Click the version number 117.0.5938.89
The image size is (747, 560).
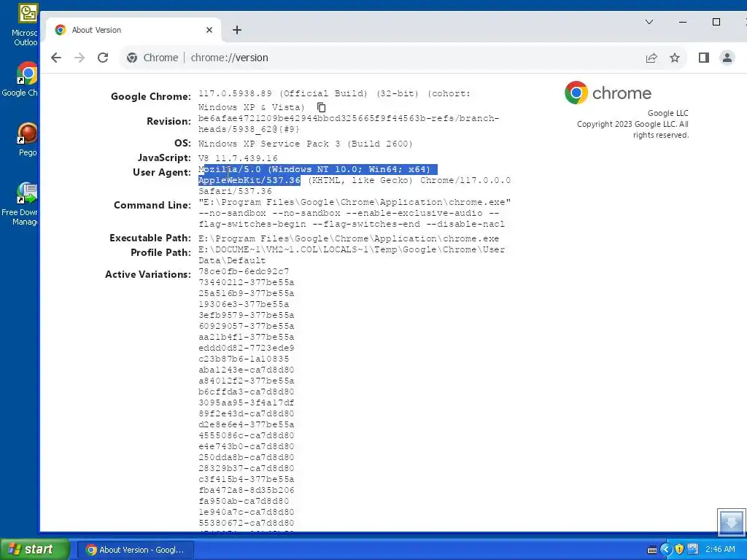pos(236,93)
